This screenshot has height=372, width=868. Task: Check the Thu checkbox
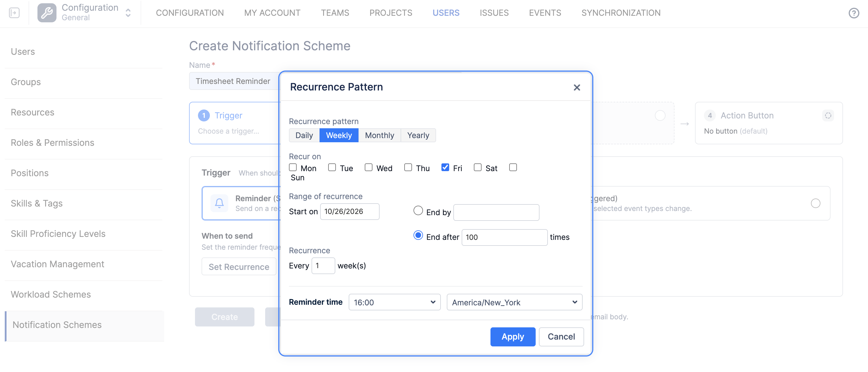408,167
